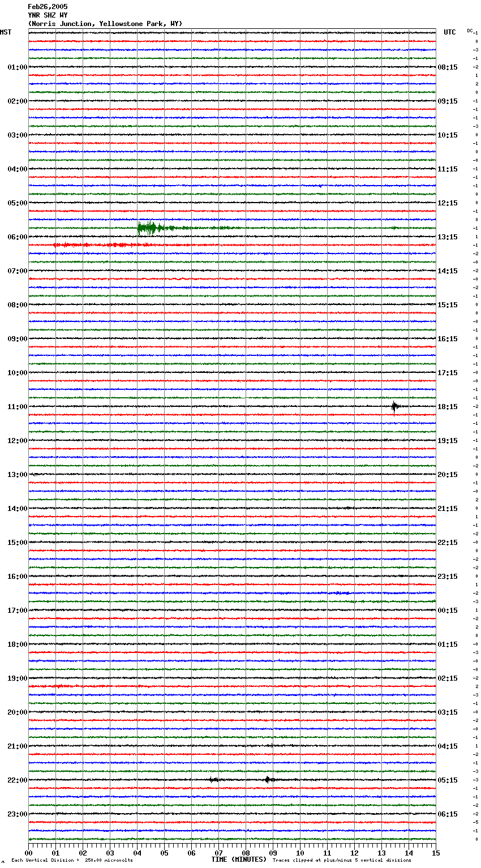This screenshot has height=868, width=481.
Task: Click the 01:15 UTC time label
Action: point(448,644)
